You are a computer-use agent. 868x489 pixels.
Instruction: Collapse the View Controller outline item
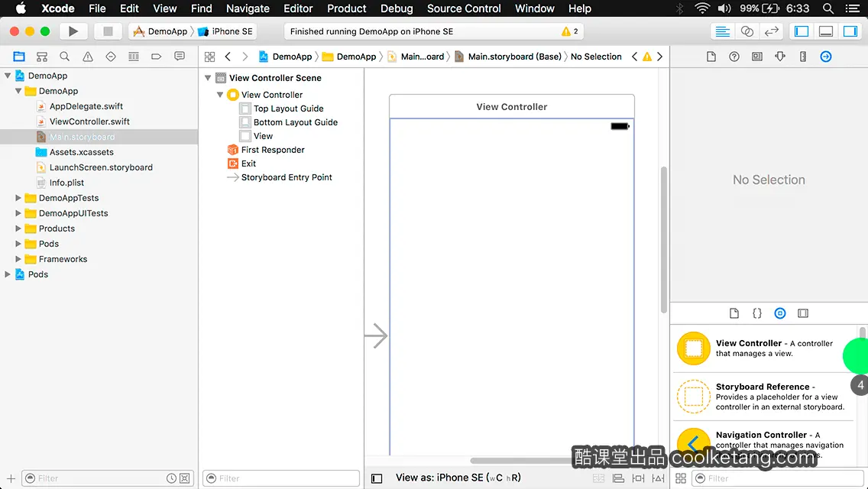tap(220, 95)
